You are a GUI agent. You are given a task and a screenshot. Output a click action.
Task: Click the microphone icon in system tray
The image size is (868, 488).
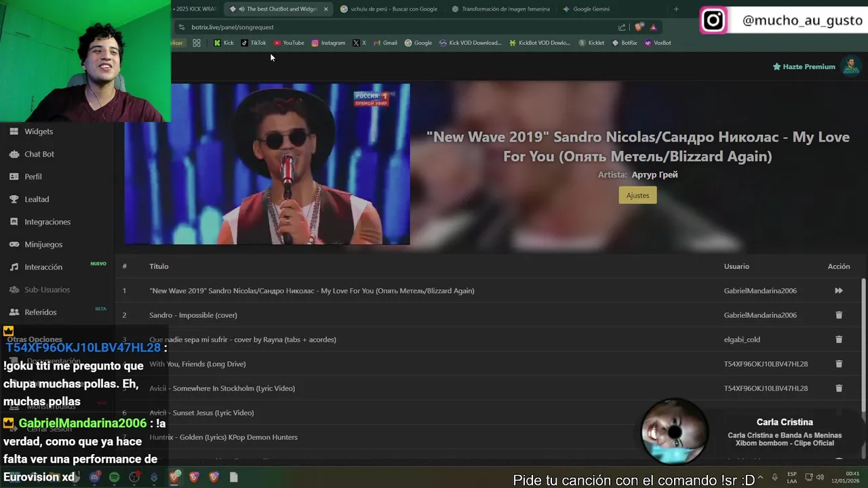(774, 477)
